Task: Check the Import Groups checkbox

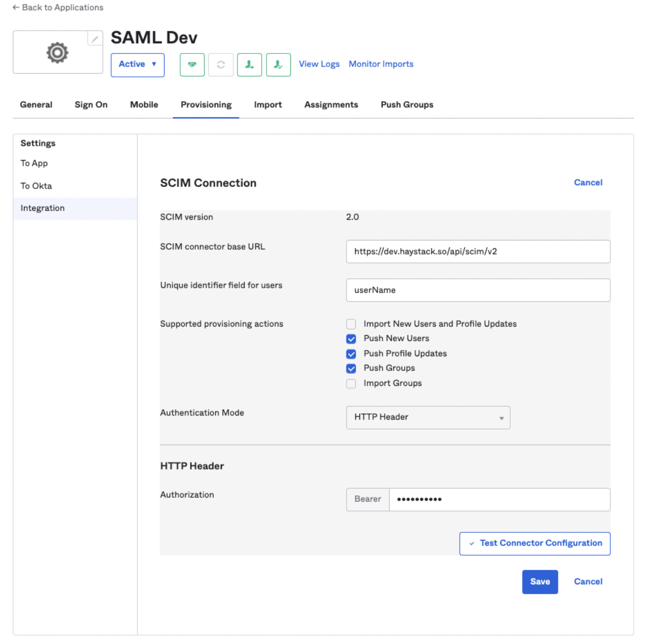Action: [351, 383]
